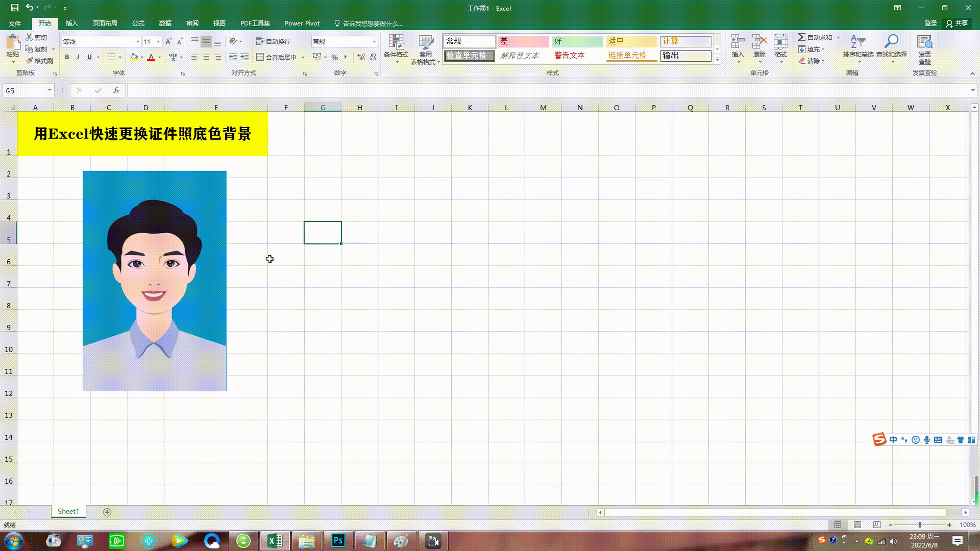980x551 pixels.
Task: Toggle Italic formatting
Action: point(78,57)
